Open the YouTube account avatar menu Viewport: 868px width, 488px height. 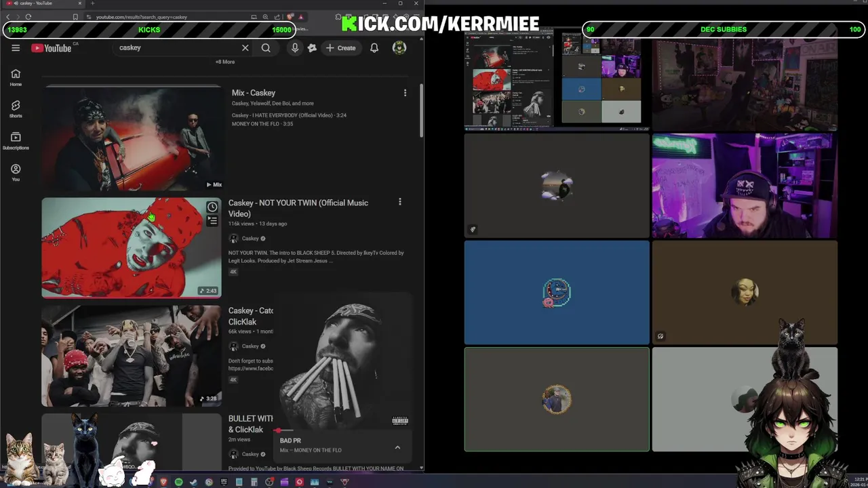click(399, 47)
